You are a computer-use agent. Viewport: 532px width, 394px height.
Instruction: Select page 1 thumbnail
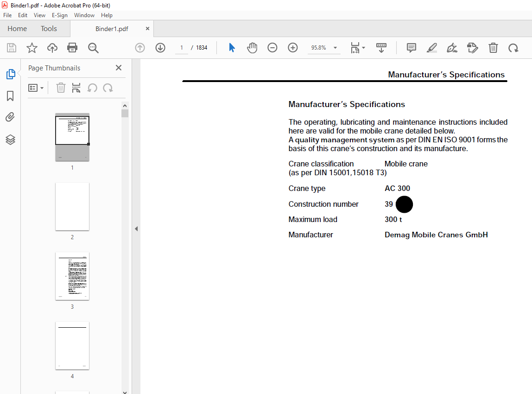click(72, 137)
